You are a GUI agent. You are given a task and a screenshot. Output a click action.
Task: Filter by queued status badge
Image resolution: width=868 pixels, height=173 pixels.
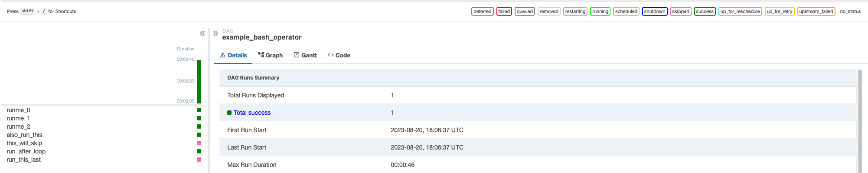pyautogui.click(x=525, y=11)
